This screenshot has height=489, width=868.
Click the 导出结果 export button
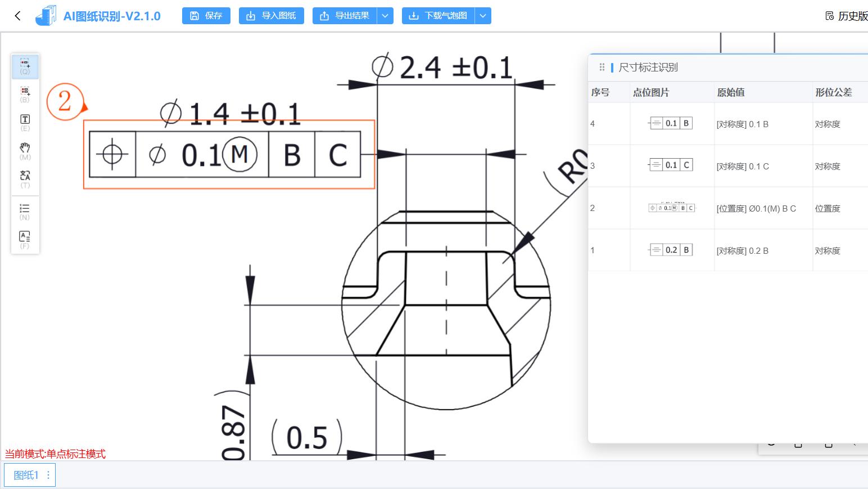345,16
